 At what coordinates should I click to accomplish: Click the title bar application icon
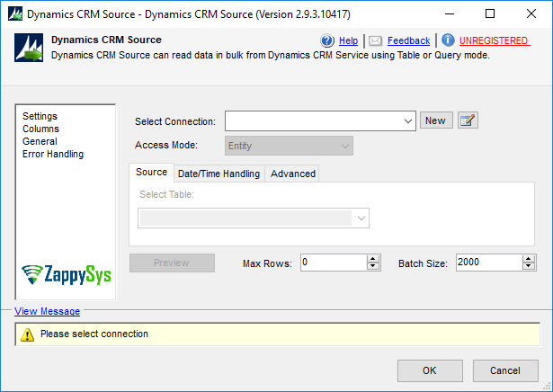15,14
